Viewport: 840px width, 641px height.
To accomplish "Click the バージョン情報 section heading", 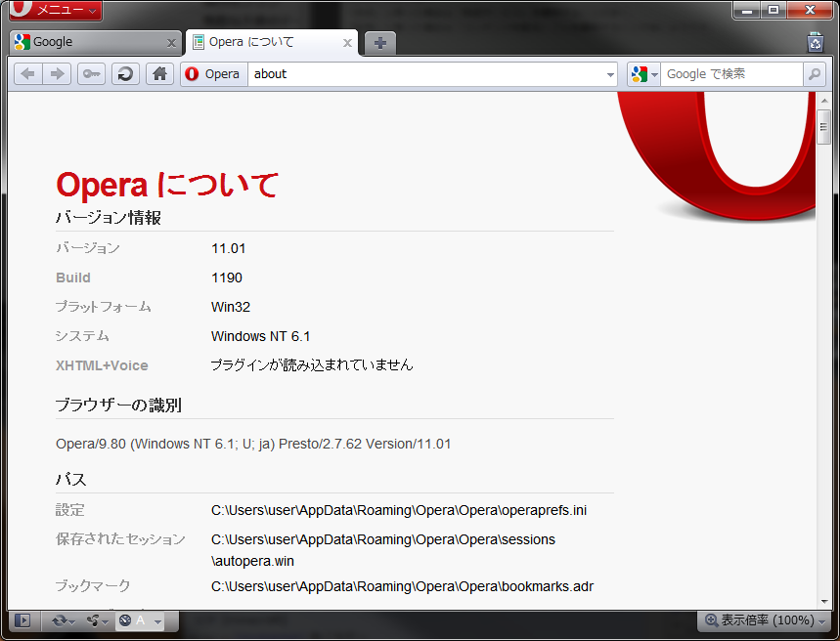I will pyautogui.click(x=109, y=218).
